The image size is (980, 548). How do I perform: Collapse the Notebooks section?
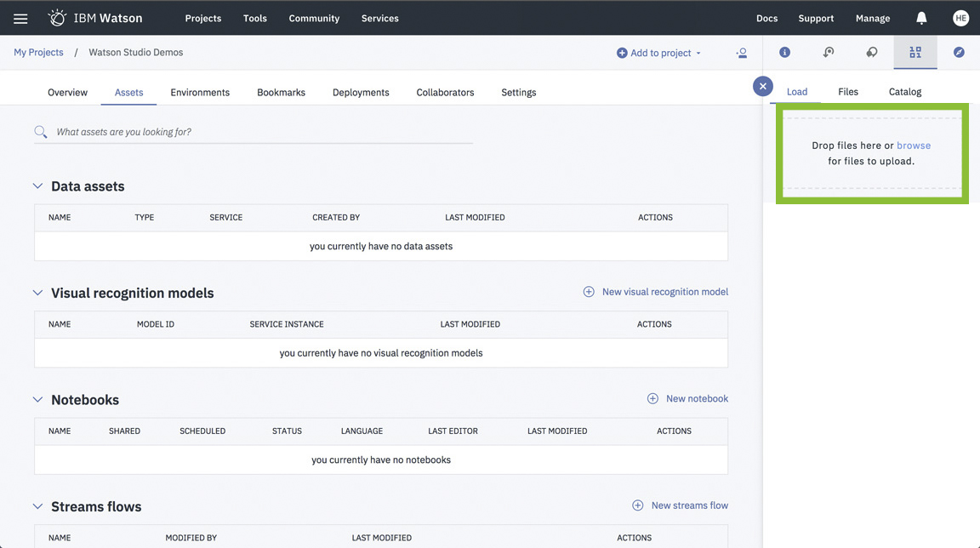tap(37, 400)
